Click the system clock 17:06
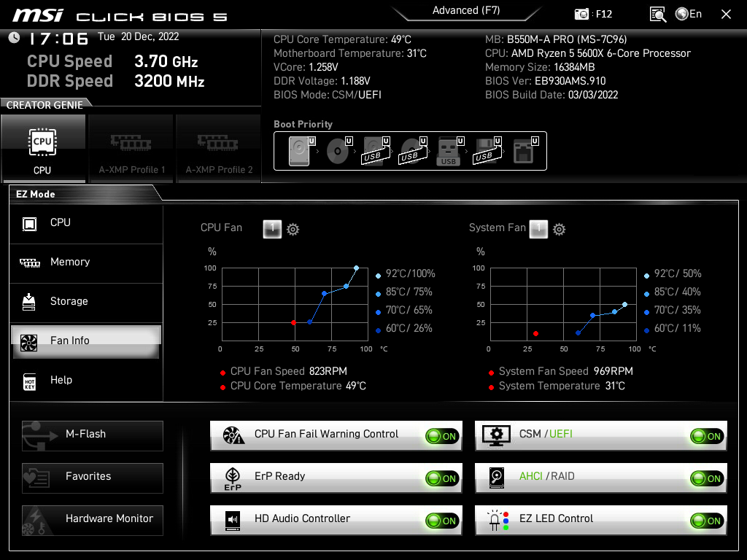 click(58, 39)
